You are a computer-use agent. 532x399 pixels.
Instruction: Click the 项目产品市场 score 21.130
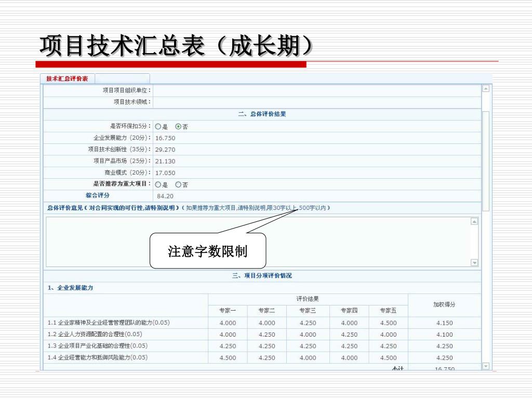pos(165,161)
